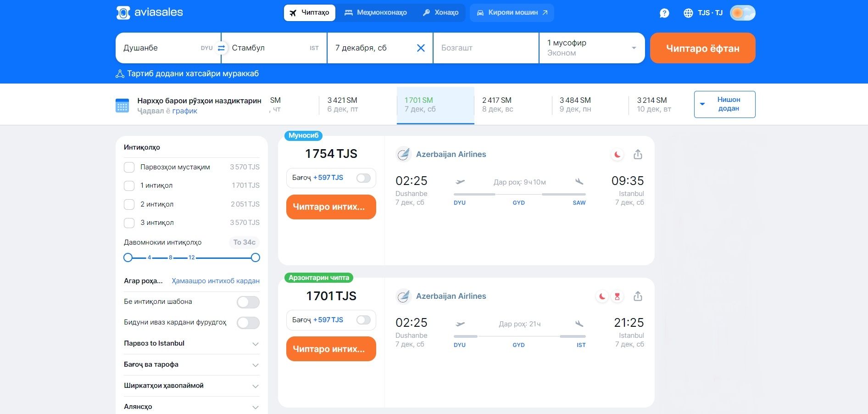Choose ticket button for 1754 TJS

point(331,207)
